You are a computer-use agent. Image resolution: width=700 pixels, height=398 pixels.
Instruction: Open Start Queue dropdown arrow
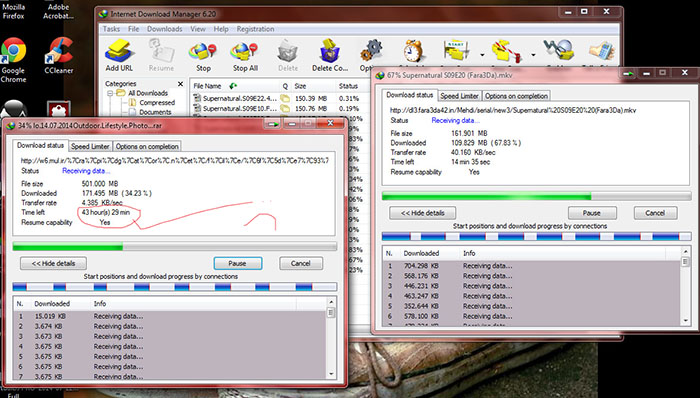[482, 55]
